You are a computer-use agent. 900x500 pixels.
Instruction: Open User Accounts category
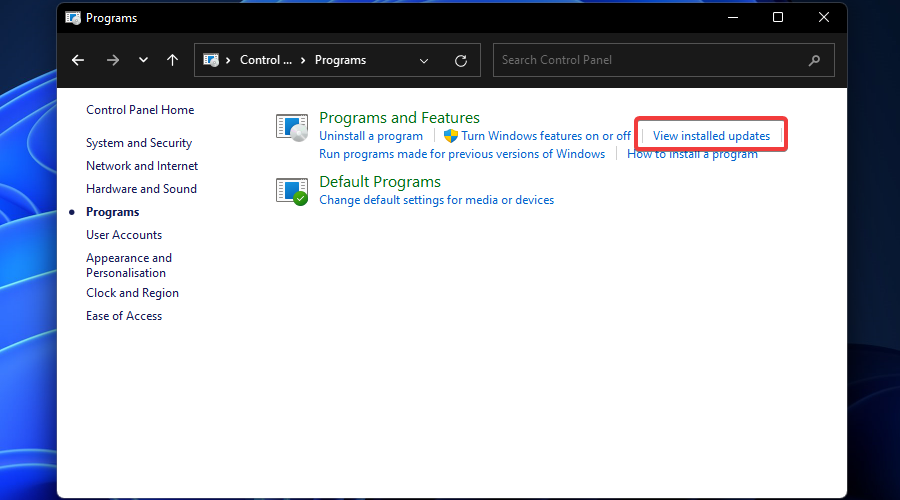point(124,235)
